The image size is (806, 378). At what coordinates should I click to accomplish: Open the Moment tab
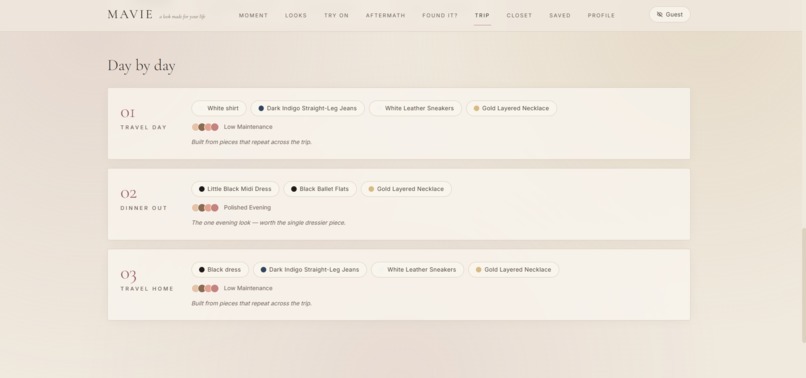click(x=253, y=15)
